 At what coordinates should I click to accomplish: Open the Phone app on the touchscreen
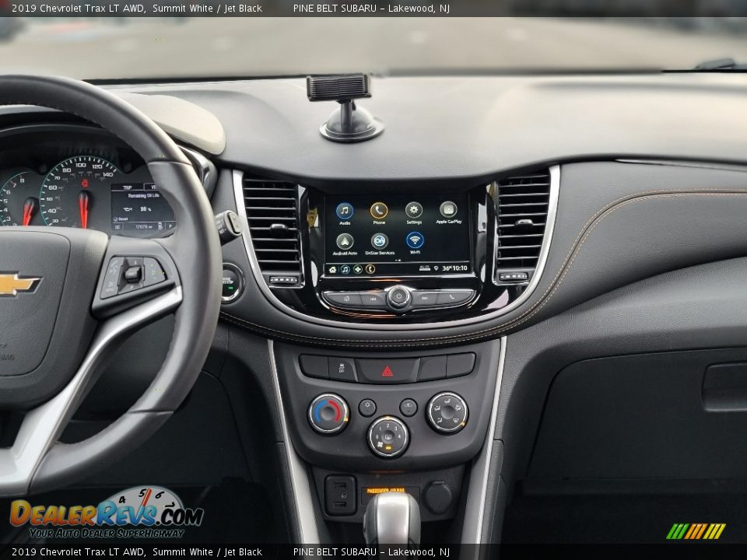[x=379, y=211]
